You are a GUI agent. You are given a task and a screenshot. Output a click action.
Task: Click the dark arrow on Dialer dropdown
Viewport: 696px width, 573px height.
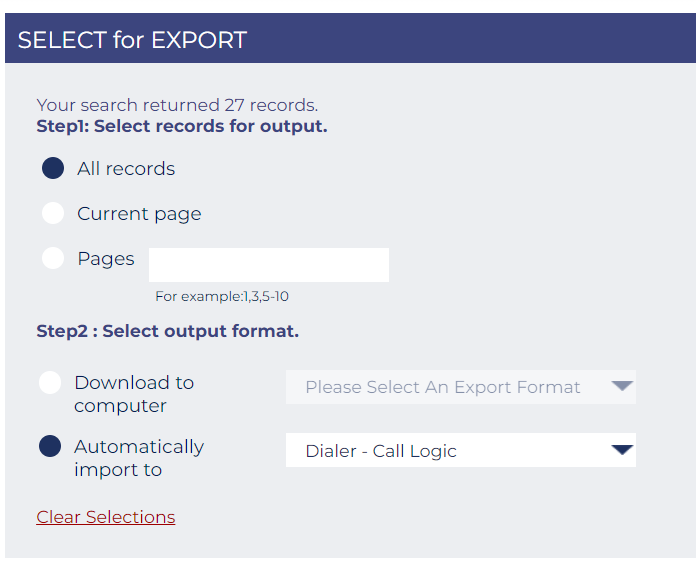[622, 450]
